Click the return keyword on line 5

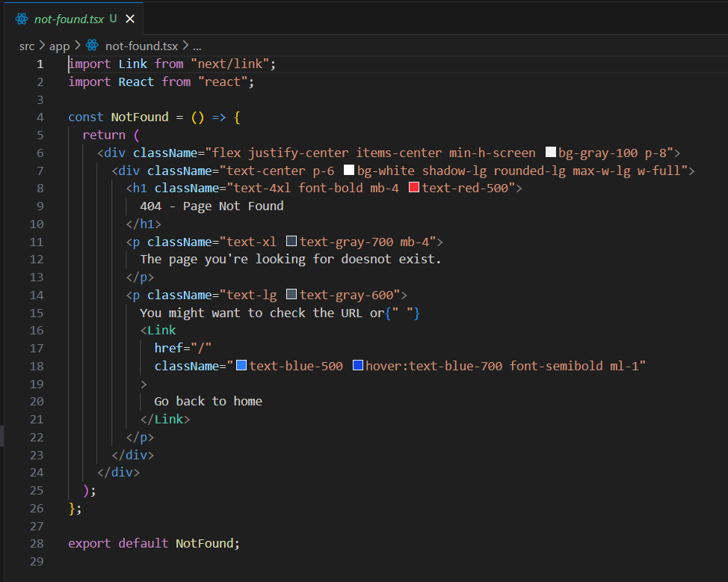click(x=104, y=135)
